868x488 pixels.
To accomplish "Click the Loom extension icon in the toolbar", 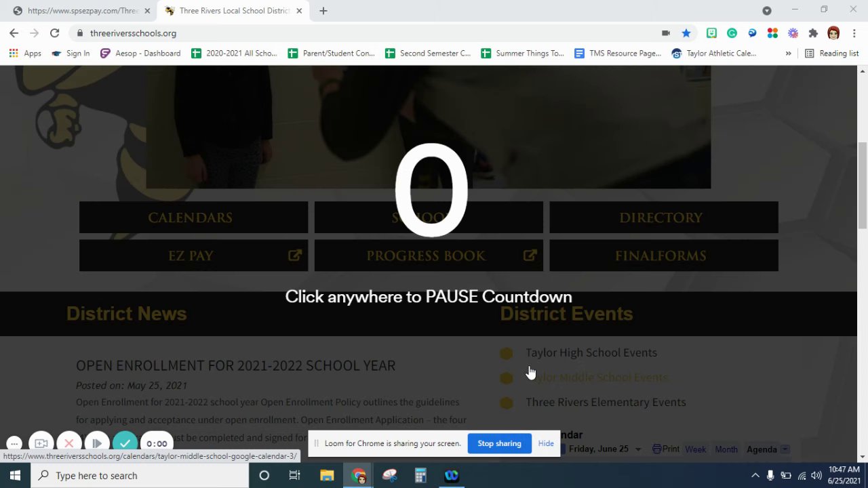I will click(x=793, y=33).
